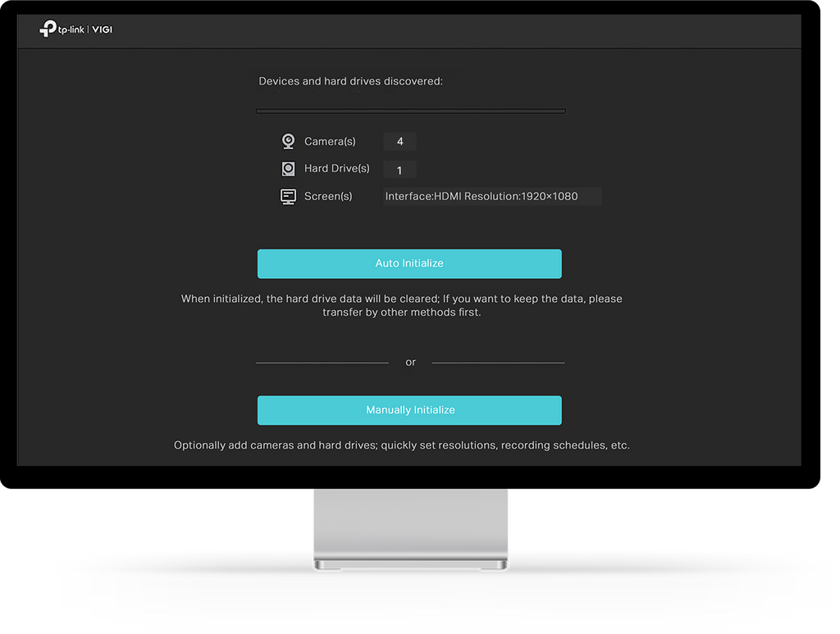840x634 pixels.
Task: Click the hard drive data cleared warning text
Action: (402, 305)
